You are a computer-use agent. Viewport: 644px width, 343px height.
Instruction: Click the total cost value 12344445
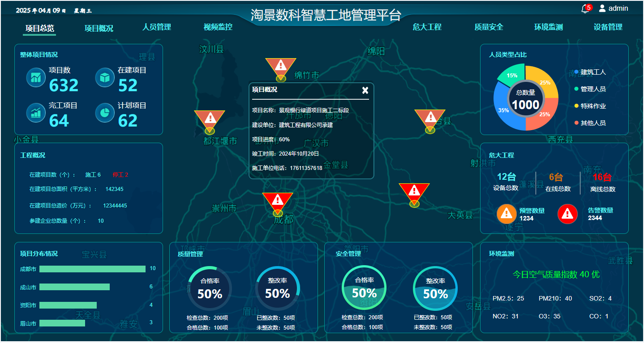(x=115, y=206)
